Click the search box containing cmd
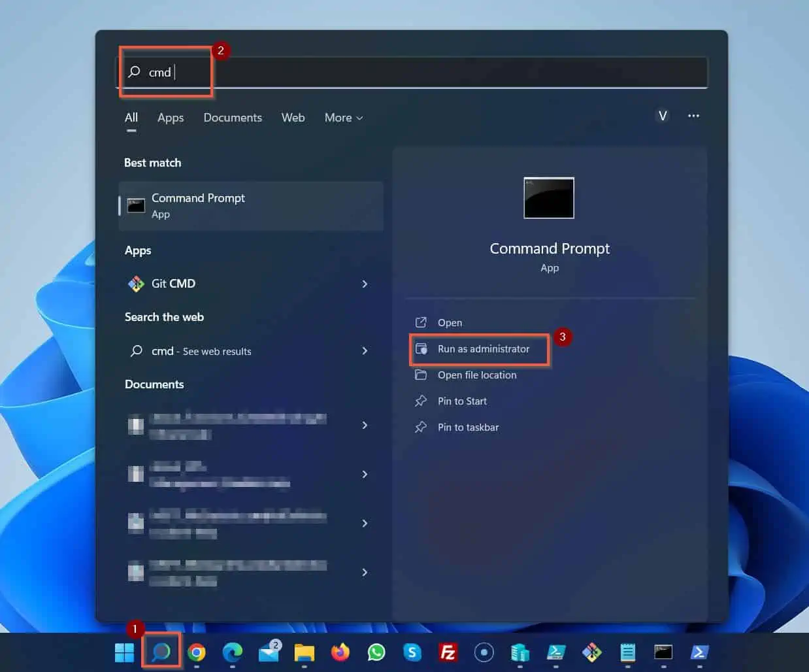The image size is (809, 672). (413, 72)
